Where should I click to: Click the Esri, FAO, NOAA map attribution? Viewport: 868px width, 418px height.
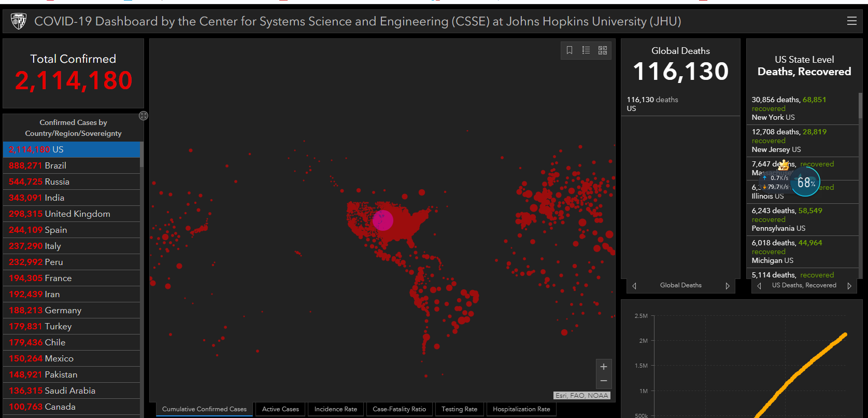(x=582, y=395)
